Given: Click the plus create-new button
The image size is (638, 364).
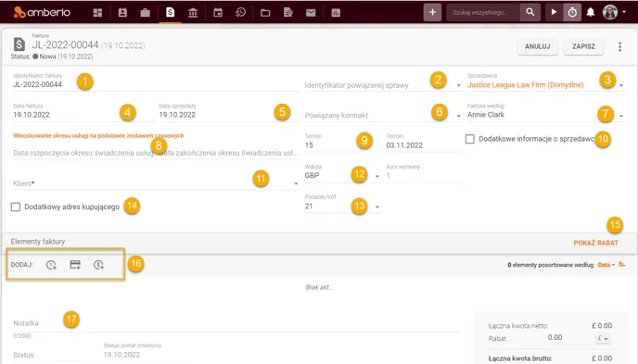Looking at the screenshot, I should coord(432,12).
